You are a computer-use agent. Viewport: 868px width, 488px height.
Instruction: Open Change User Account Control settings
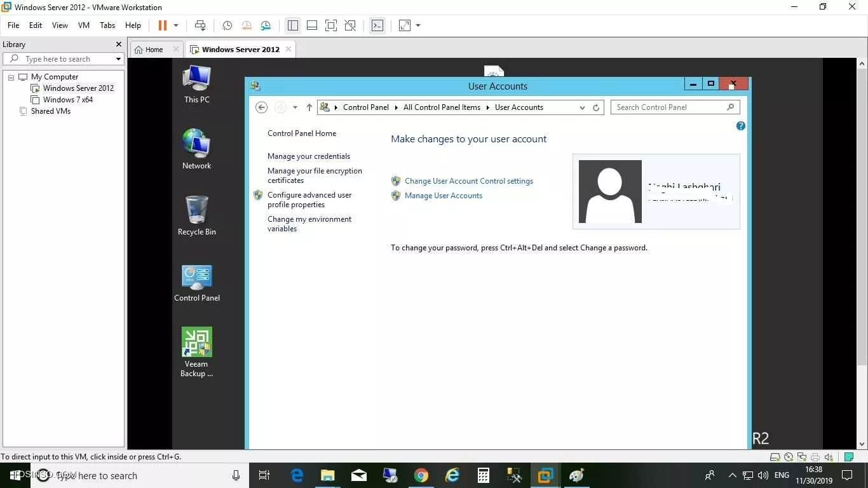point(469,181)
